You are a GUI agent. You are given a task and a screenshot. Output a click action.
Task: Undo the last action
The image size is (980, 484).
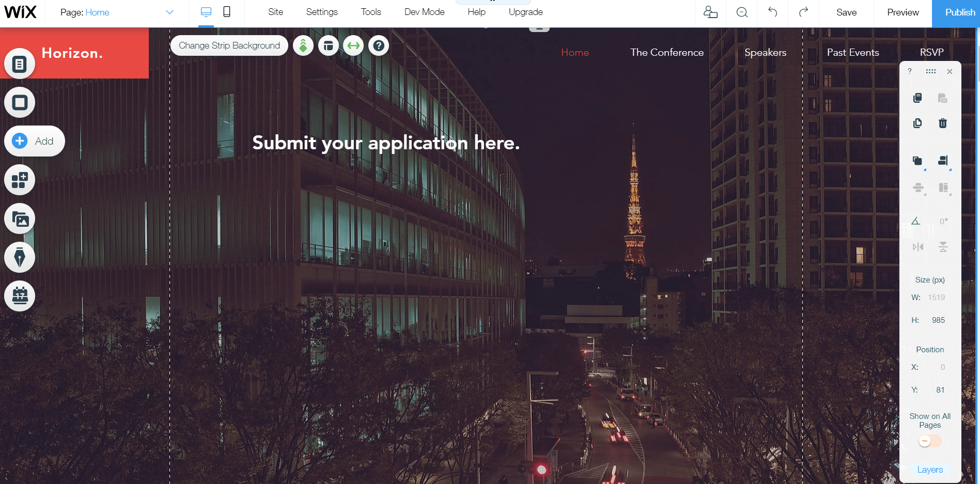pyautogui.click(x=772, y=12)
